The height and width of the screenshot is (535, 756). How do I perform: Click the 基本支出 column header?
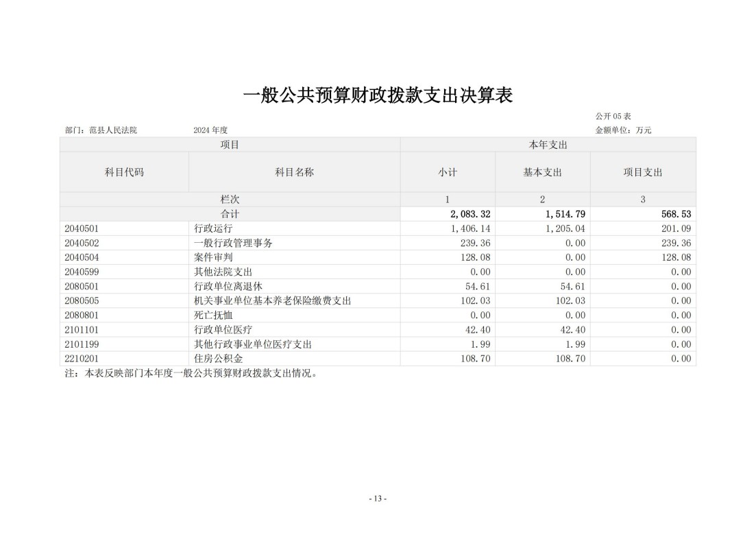tap(542, 172)
